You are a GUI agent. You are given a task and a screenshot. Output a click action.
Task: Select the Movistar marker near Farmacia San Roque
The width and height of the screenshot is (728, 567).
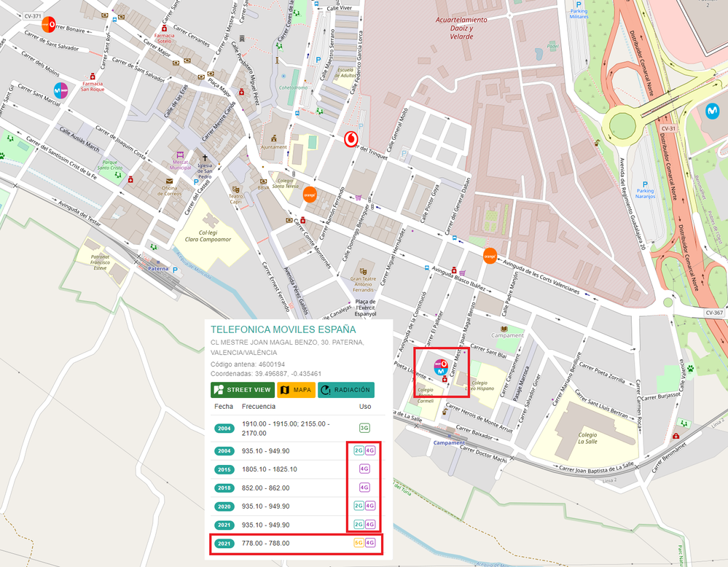pos(61,90)
